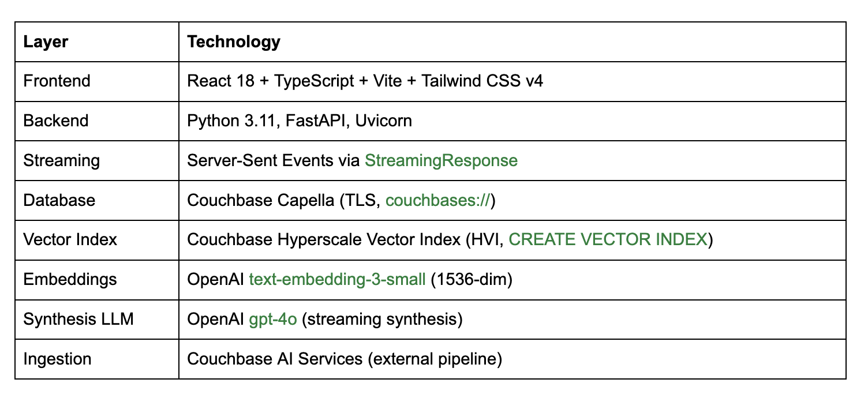This screenshot has width=868, height=398.
Task: Select the Streaming row label cell
Action: [61, 160]
